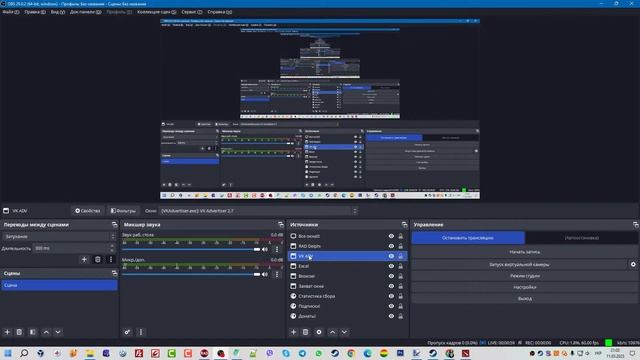Open the Docks menu
640x360 pixels.
(85, 12)
